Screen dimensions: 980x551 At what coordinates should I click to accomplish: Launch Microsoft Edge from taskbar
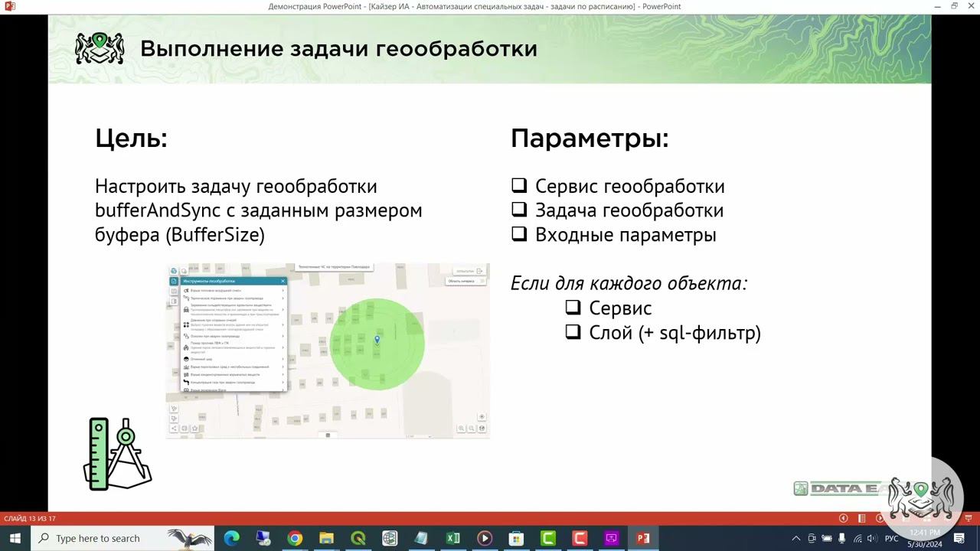(231, 538)
